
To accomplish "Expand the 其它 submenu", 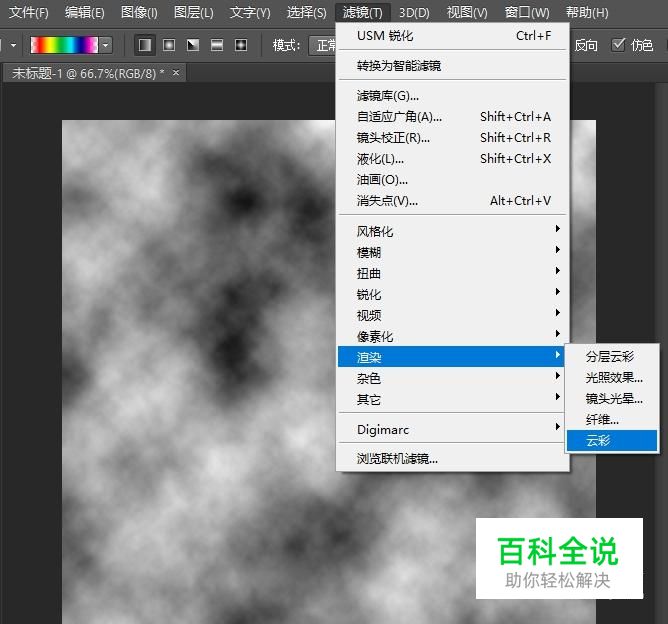I will pyautogui.click(x=453, y=399).
